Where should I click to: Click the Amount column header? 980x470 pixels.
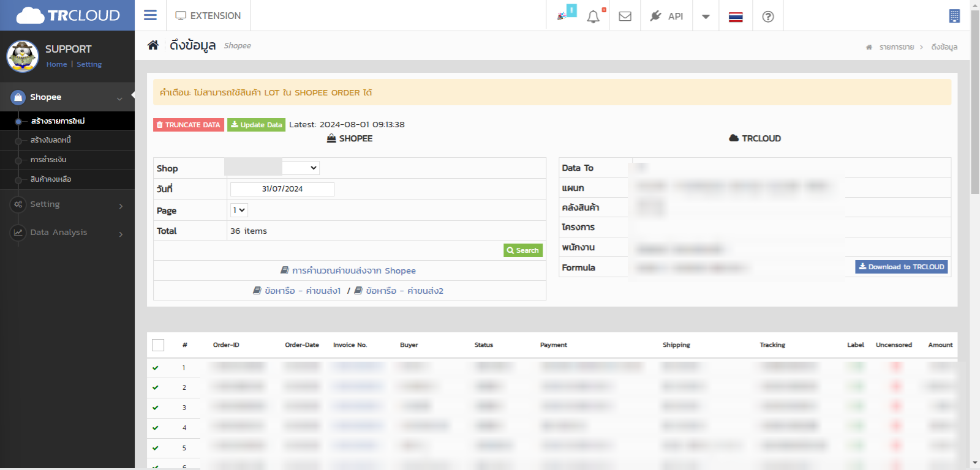tap(940, 345)
